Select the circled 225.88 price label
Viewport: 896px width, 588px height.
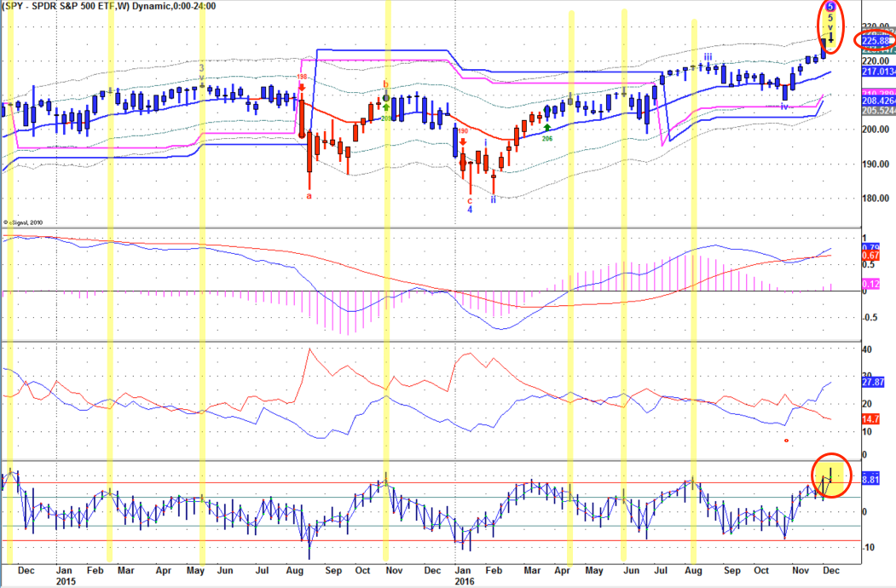876,39
